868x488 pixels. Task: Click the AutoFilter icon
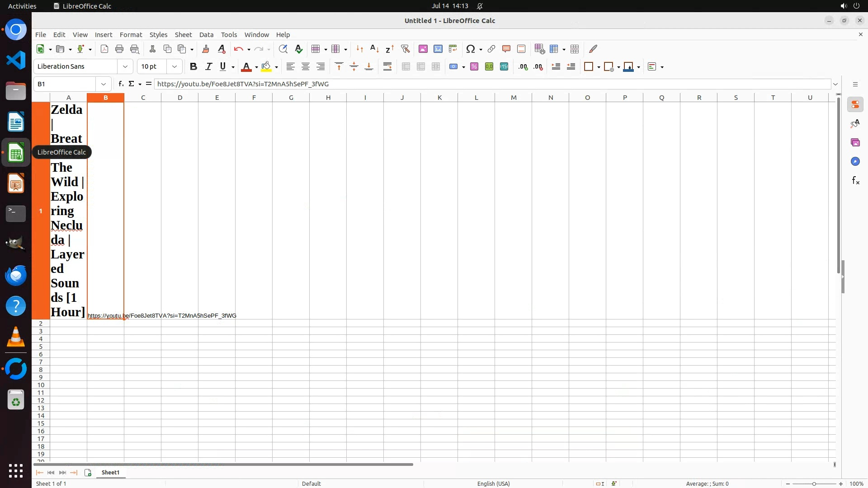point(405,49)
